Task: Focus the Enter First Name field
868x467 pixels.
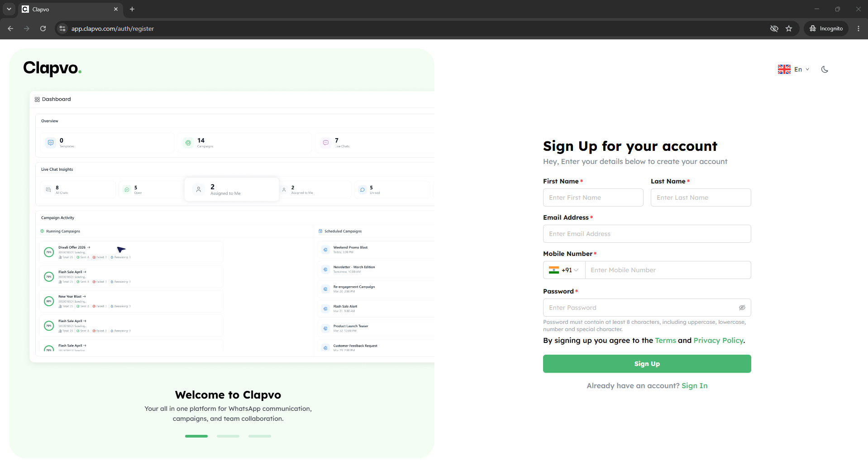Action: pyautogui.click(x=593, y=197)
